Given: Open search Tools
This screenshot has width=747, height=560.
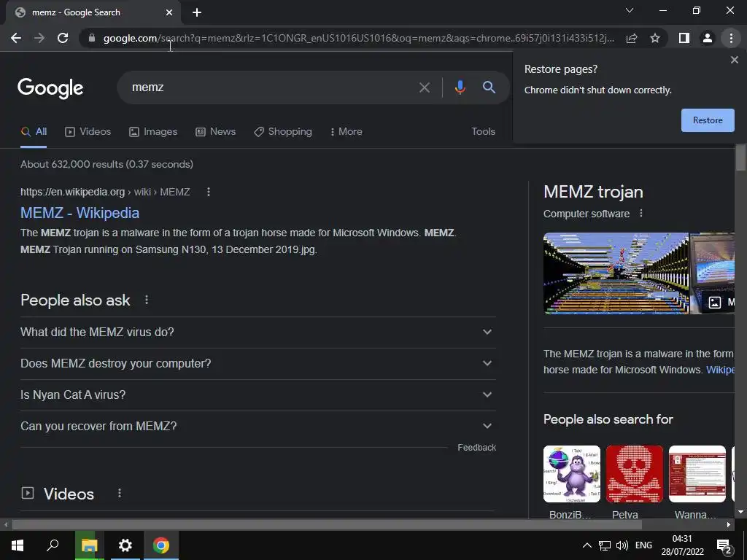Looking at the screenshot, I should (483, 132).
